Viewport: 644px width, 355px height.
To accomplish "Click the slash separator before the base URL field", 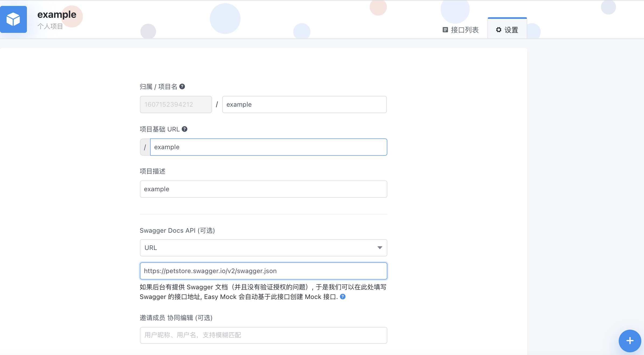I will pos(145,147).
